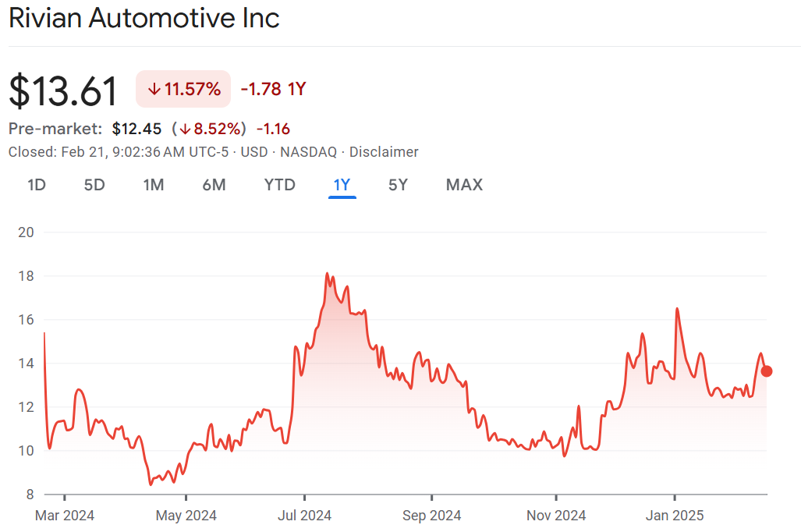Select the MAX time range

pyautogui.click(x=464, y=185)
